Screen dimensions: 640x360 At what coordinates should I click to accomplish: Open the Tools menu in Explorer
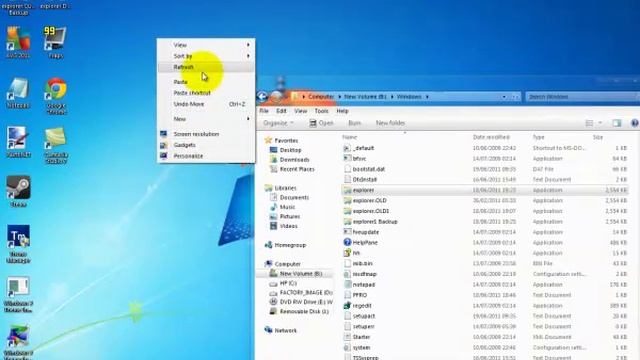[321, 111]
